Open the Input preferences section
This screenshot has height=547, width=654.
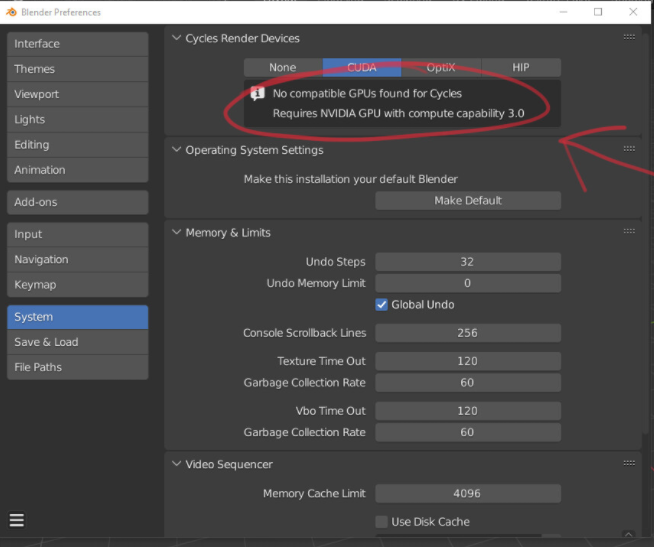(78, 234)
